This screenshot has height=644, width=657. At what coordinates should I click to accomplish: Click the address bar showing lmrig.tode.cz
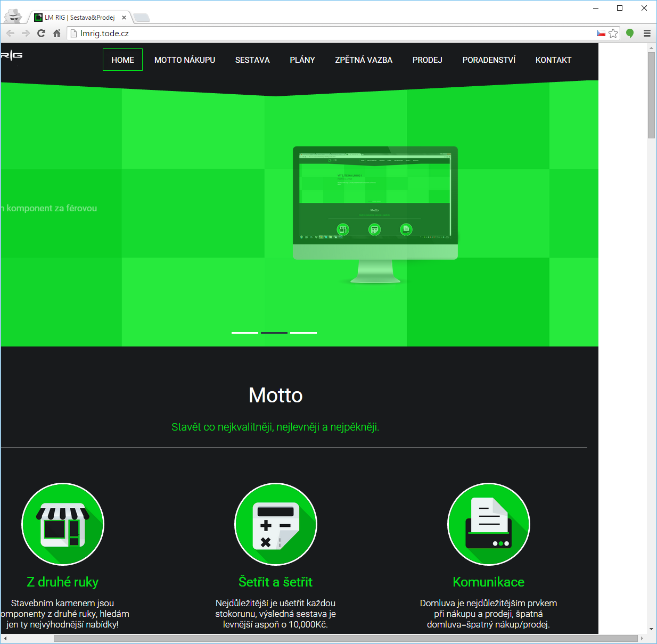click(x=319, y=33)
